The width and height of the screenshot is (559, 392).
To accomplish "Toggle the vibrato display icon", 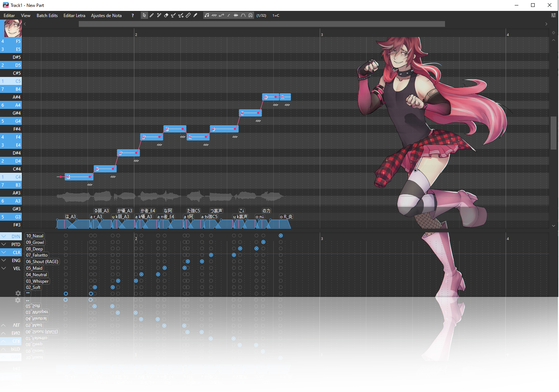I will tap(214, 15).
